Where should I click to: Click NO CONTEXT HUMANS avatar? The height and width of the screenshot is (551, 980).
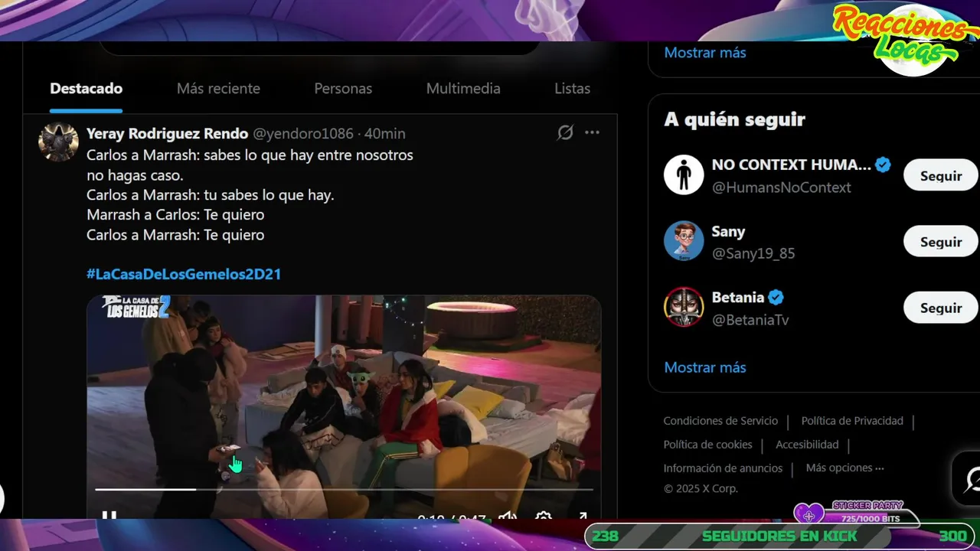pyautogui.click(x=684, y=175)
